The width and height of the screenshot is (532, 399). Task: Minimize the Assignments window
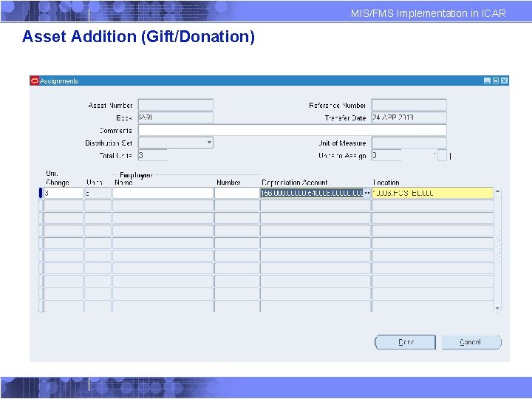(x=487, y=81)
